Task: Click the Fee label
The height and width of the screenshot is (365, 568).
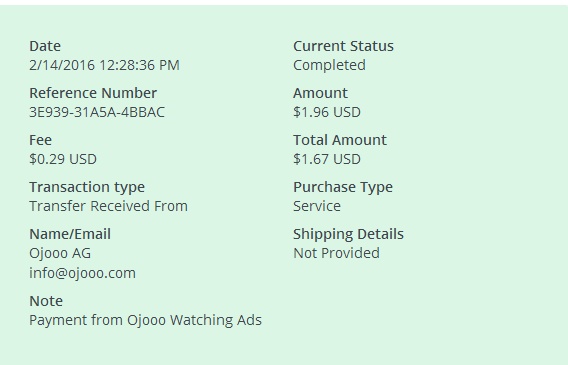Action: (x=41, y=140)
